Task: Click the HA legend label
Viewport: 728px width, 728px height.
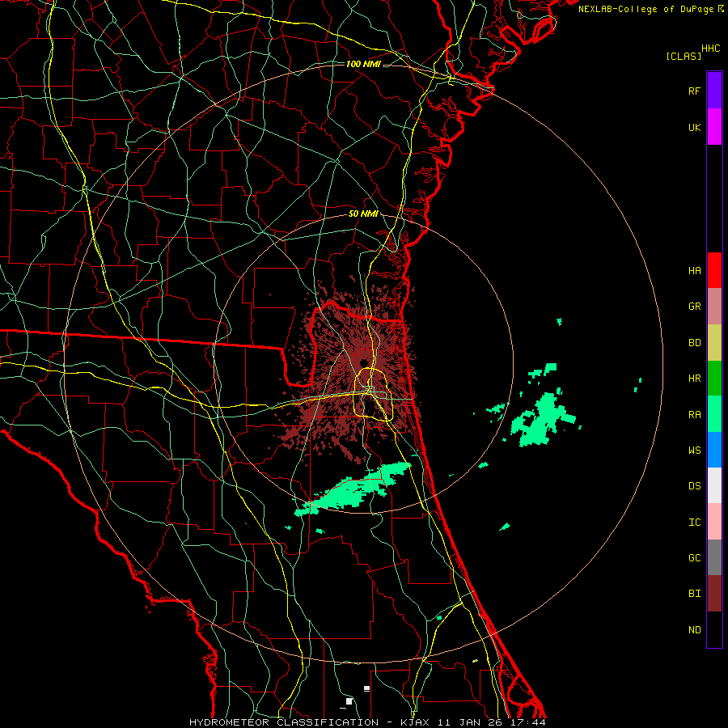Action: tap(694, 270)
